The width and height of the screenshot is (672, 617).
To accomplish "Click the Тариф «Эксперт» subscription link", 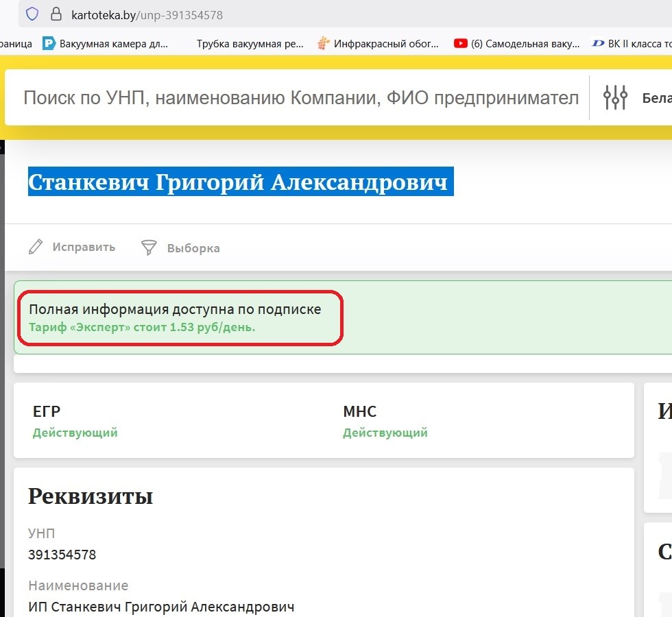I will 142,328.
